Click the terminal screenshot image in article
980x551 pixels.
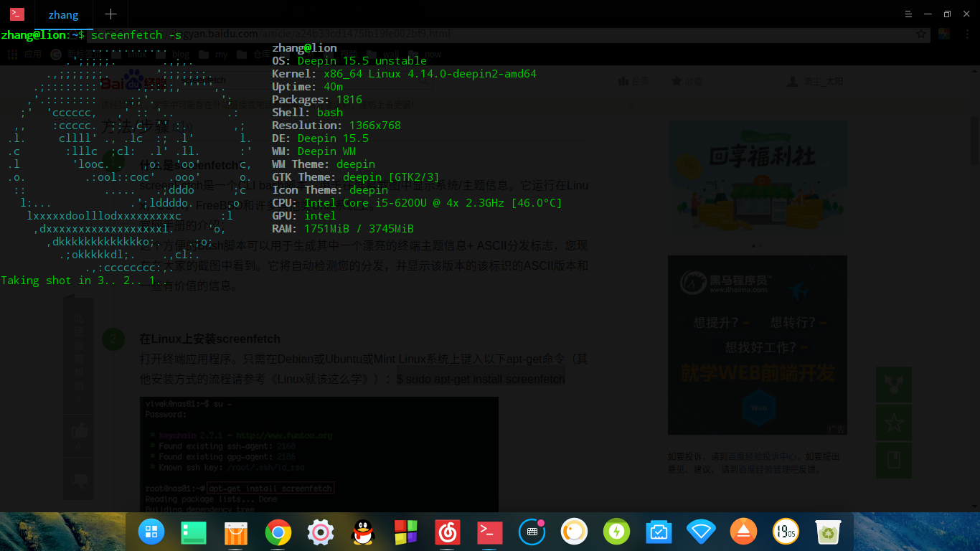point(319,454)
